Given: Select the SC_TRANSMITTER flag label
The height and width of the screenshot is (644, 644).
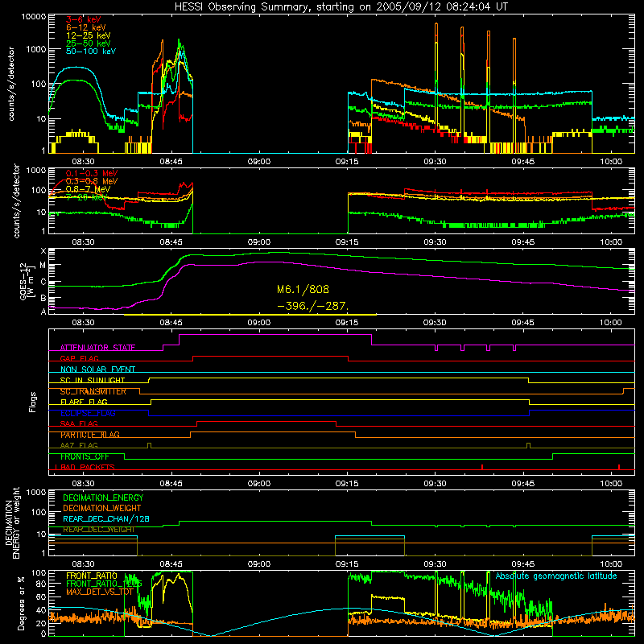Looking at the screenshot, I should pos(93,391).
